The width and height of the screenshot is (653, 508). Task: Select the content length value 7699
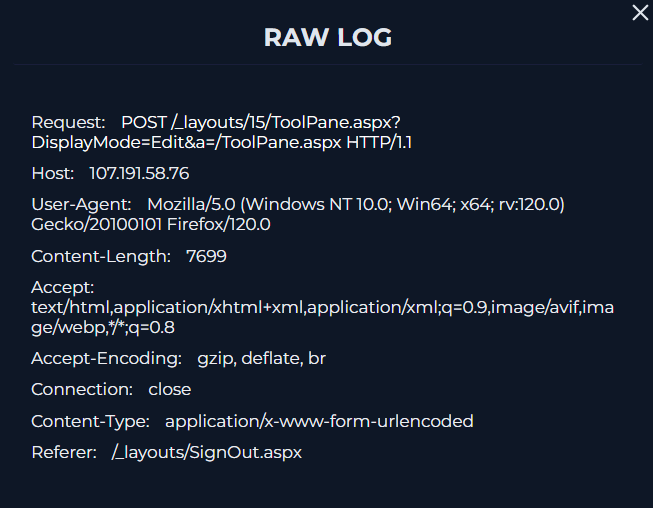pos(206,256)
